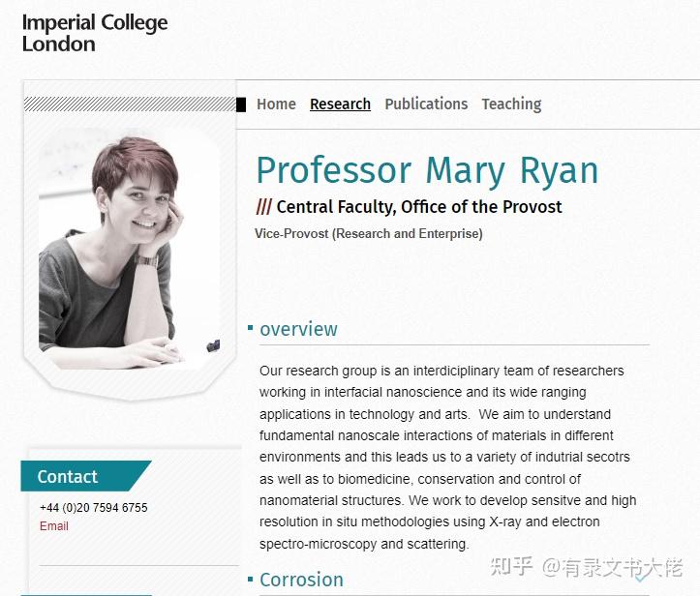Click the black square marker before Home
This screenshot has width=700, height=596.
[241, 104]
